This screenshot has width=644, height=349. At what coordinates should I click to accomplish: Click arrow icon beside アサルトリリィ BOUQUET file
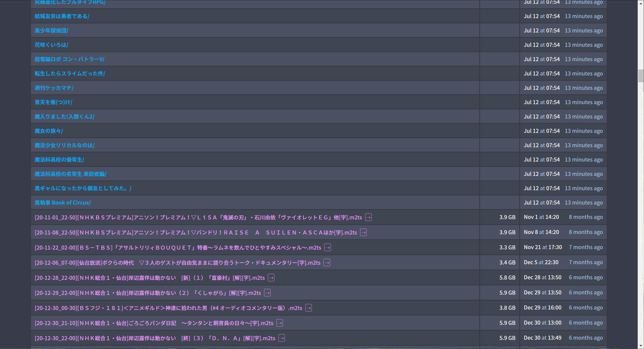(x=327, y=247)
